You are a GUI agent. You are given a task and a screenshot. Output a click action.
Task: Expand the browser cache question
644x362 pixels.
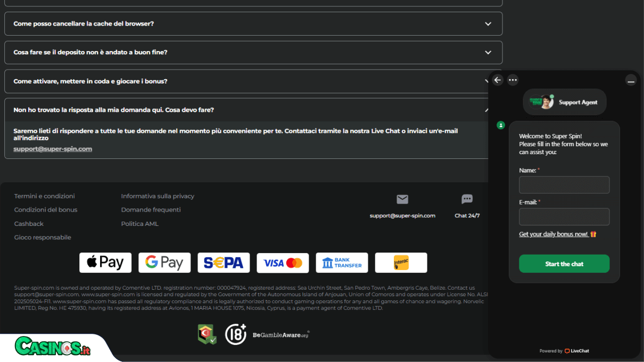(253, 24)
